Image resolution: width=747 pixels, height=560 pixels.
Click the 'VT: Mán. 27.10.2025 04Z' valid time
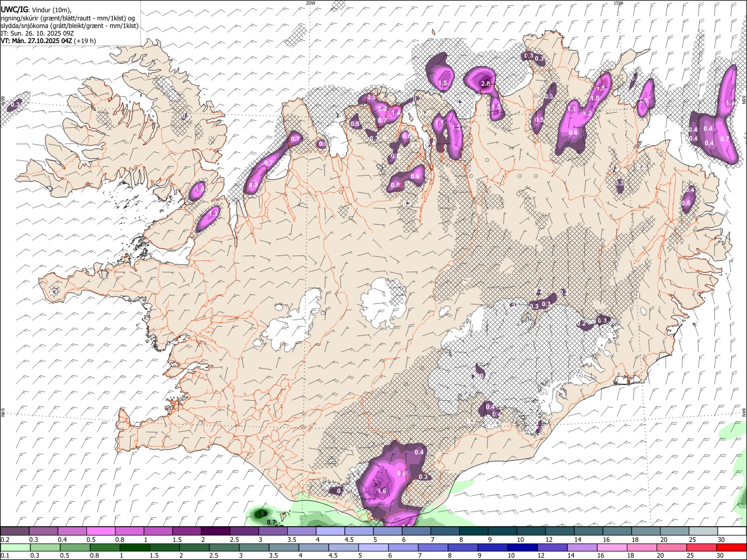pos(37,41)
